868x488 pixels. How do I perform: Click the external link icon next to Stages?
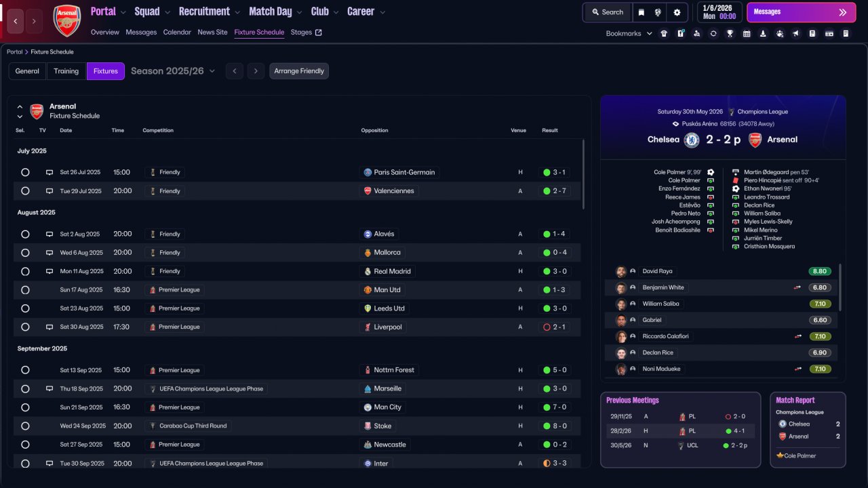[319, 32]
